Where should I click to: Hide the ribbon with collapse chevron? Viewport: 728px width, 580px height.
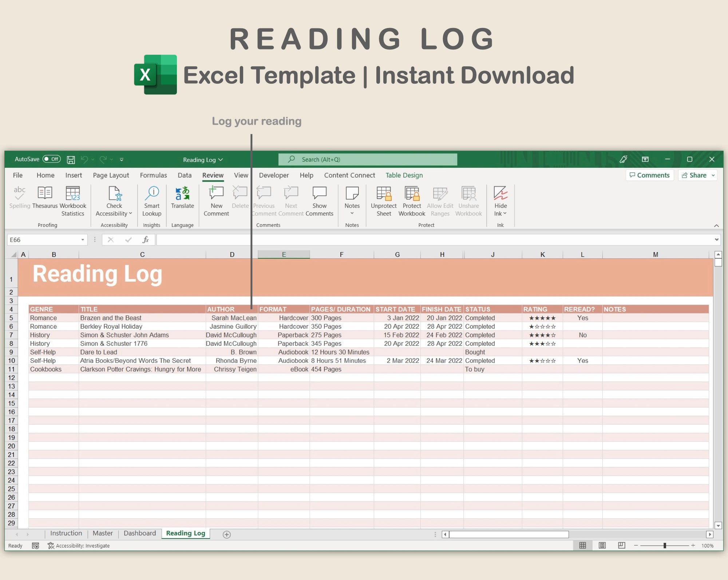pyautogui.click(x=716, y=225)
